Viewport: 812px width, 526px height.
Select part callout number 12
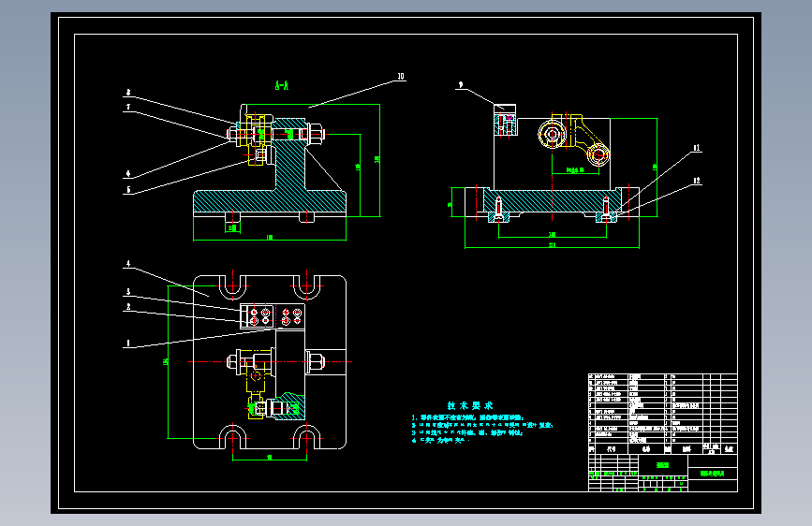click(x=697, y=181)
